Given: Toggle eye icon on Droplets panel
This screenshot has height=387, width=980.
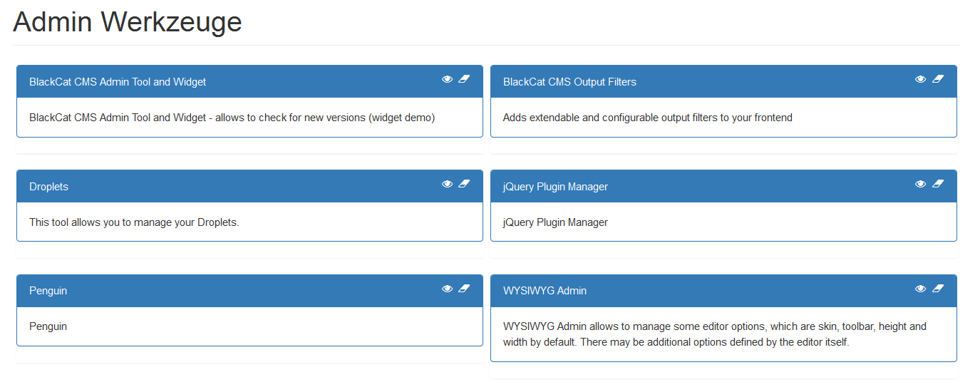Looking at the screenshot, I should tap(447, 184).
